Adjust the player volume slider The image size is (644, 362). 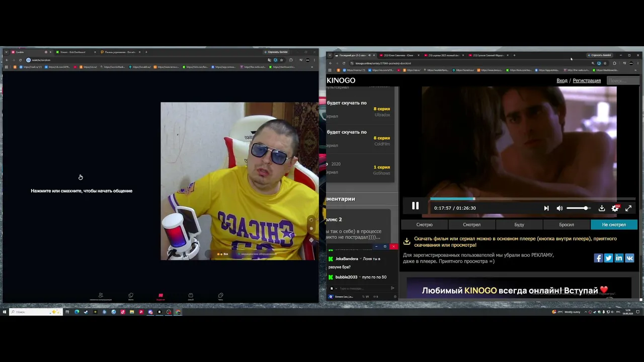[x=578, y=208]
